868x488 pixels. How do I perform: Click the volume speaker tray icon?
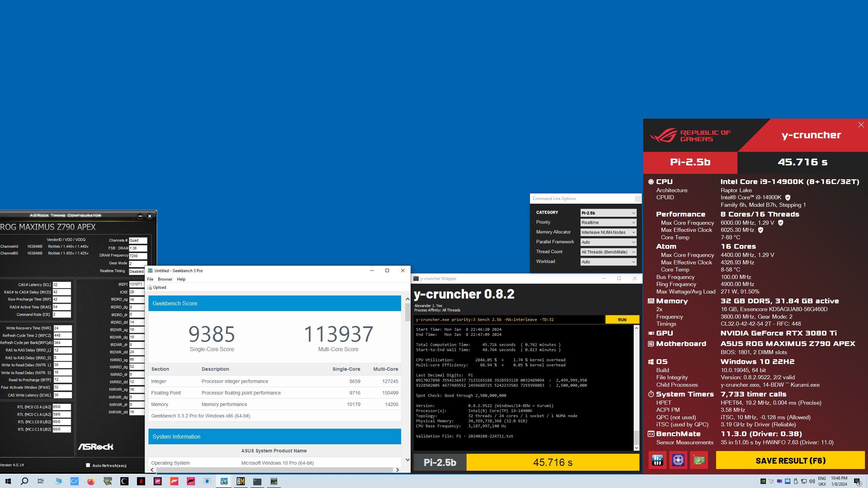pyautogui.click(x=812, y=481)
